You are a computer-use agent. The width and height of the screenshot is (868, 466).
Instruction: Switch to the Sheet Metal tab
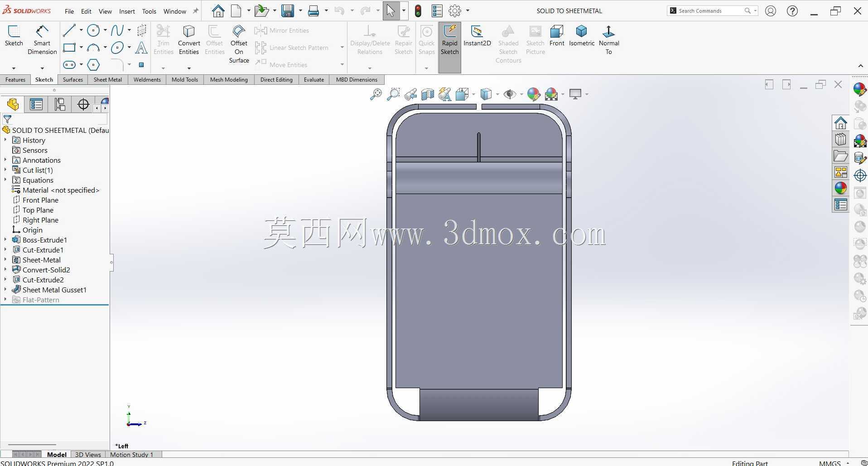[107, 79]
